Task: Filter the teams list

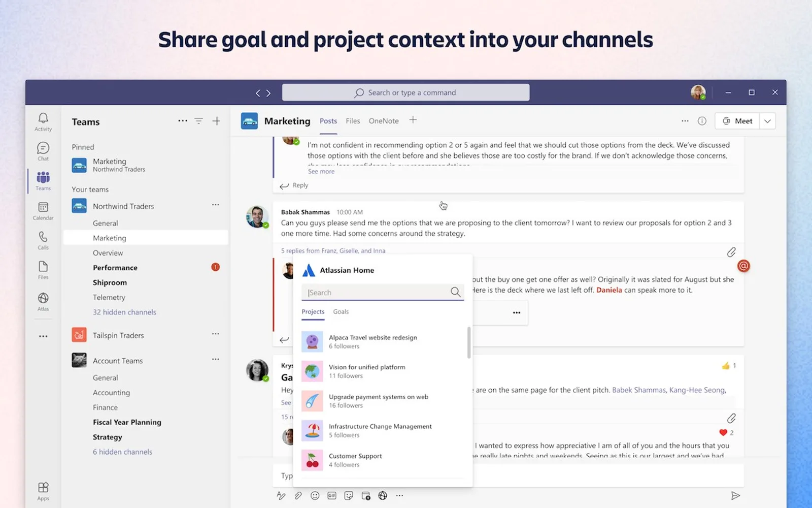Action: point(198,121)
